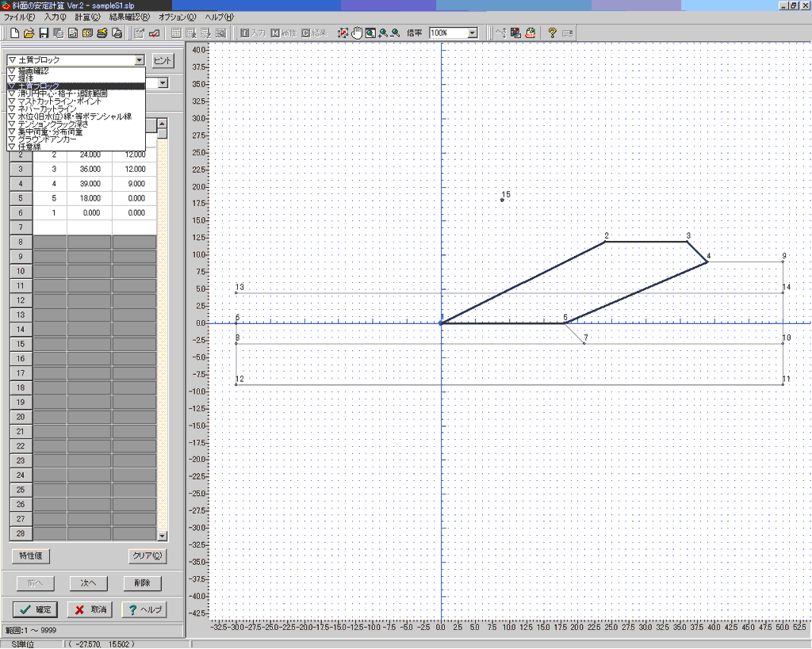Viewport: 812px width, 649px height.
Task: Choose マストカットライン・ポイント option
Action: [x=75, y=101]
